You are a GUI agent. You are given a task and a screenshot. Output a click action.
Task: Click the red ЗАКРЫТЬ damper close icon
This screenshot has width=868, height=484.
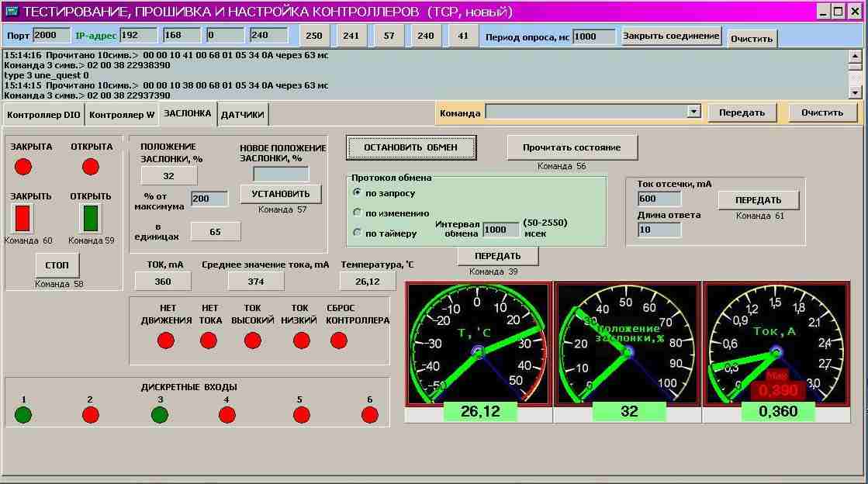click(22, 219)
